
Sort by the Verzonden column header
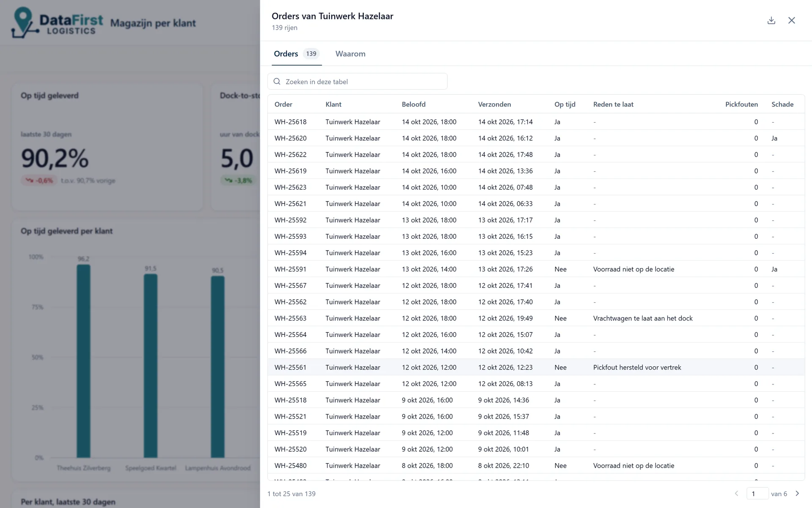click(x=494, y=104)
